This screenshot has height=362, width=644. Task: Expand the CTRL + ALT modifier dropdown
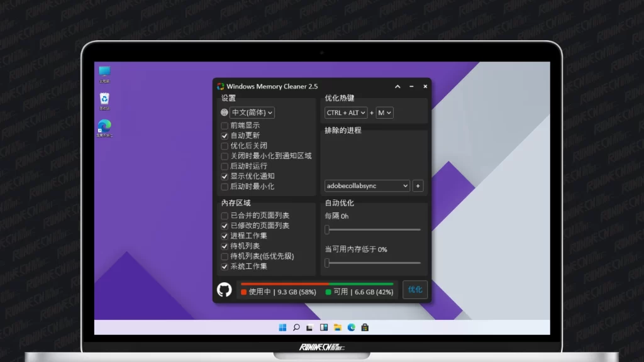(x=346, y=113)
